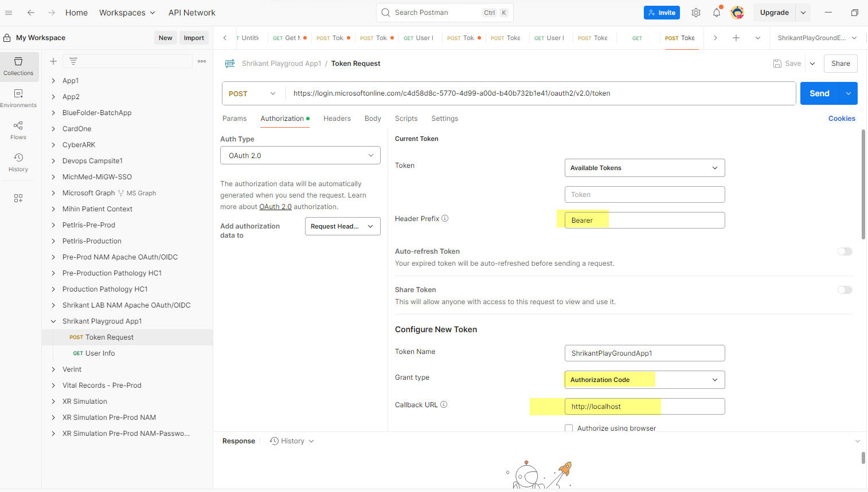Open collections options ellipsis
868x492 pixels.
pos(202,61)
